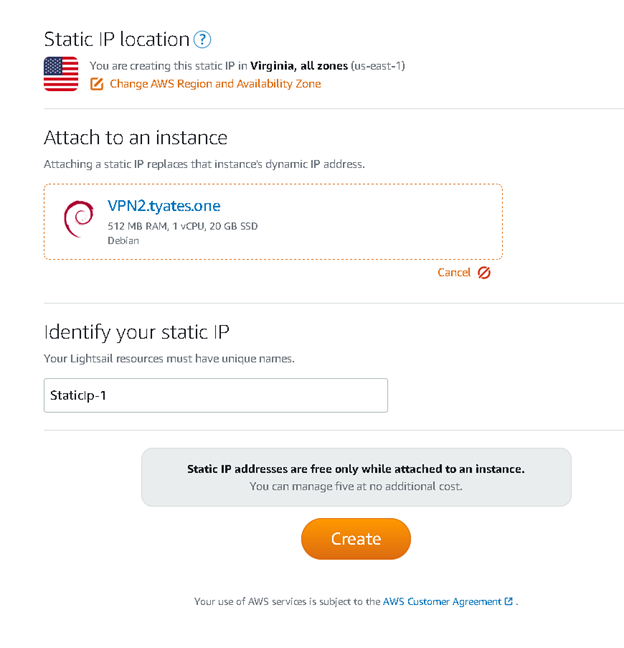Click the Debian label under the instance specs
Image resolution: width=624 pixels, height=648 pixels.
pyautogui.click(x=123, y=241)
